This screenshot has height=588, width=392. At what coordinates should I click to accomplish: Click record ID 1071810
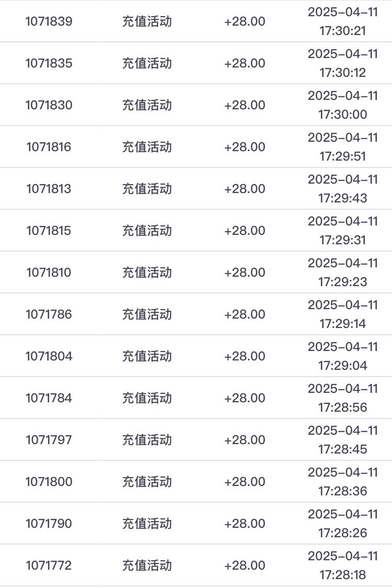pyautogui.click(x=49, y=273)
